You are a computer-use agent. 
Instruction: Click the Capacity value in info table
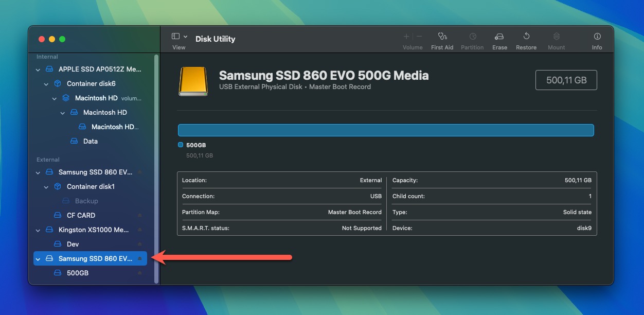point(578,180)
